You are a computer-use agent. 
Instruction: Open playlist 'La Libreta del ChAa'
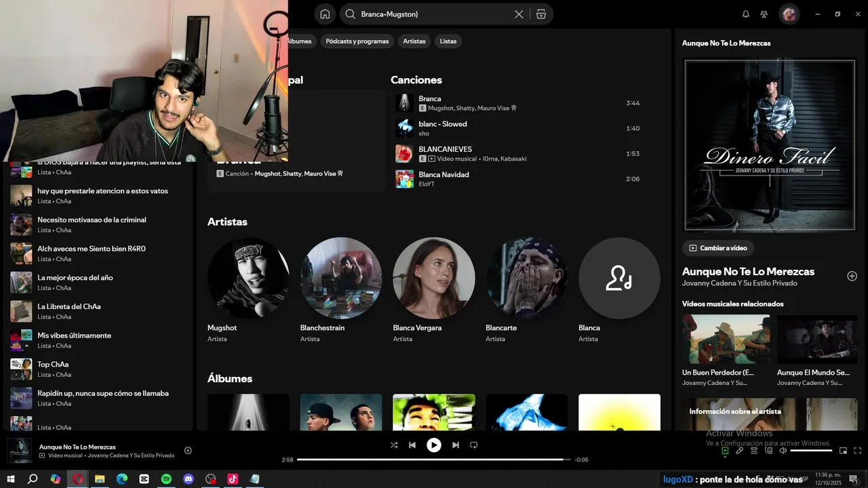tap(98, 311)
